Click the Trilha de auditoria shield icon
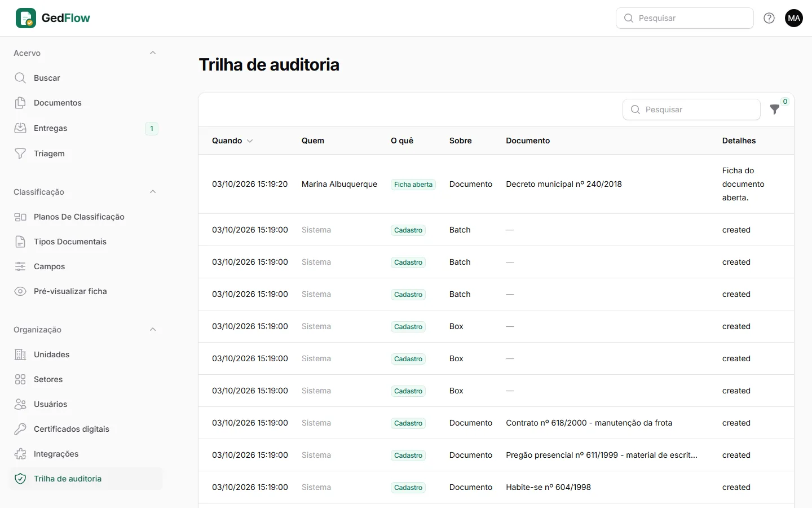 (20, 479)
